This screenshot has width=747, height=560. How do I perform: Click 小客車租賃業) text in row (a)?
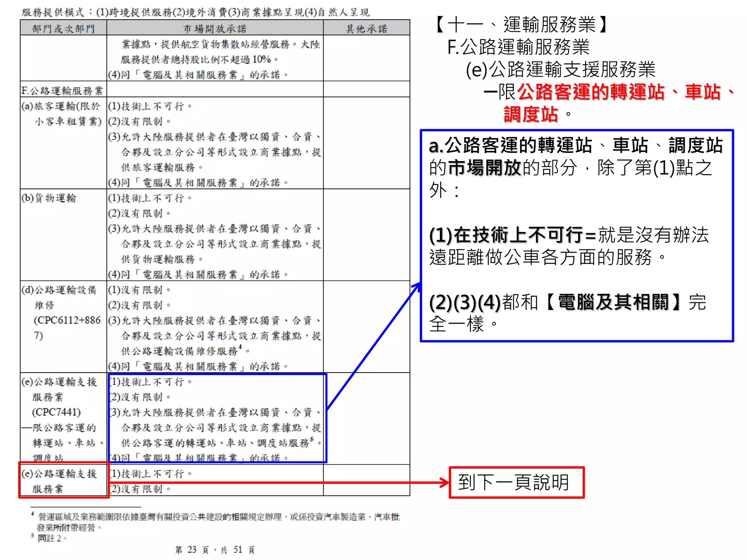pyautogui.click(x=68, y=121)
